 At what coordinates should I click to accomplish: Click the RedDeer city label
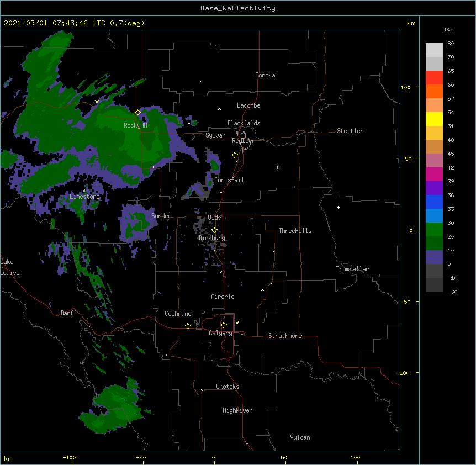[243, 141]
